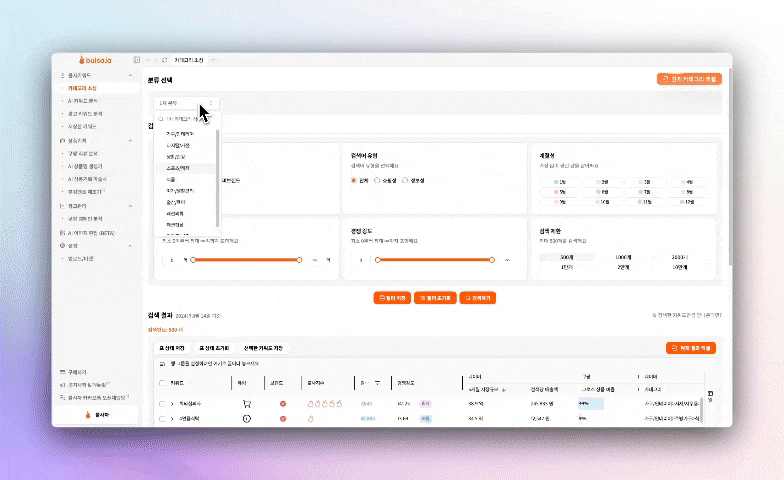
Task: Click the filter funnel icon in the table header
Action: 377,383
